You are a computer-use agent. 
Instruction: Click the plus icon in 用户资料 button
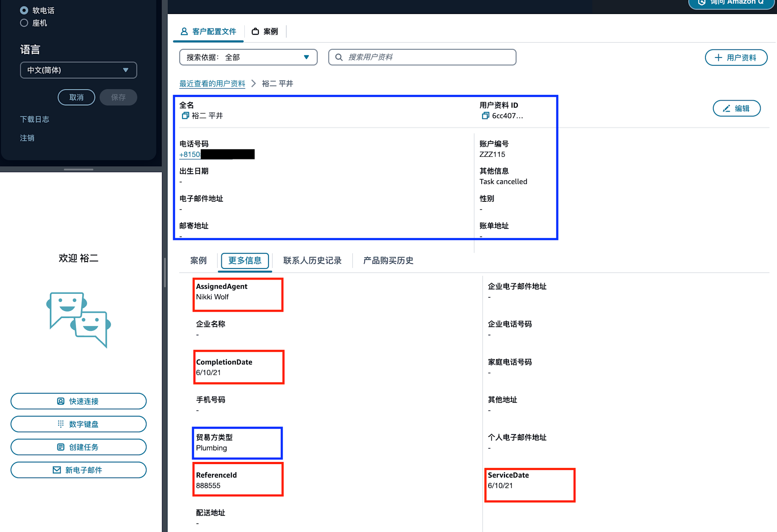tap(718, 58)
